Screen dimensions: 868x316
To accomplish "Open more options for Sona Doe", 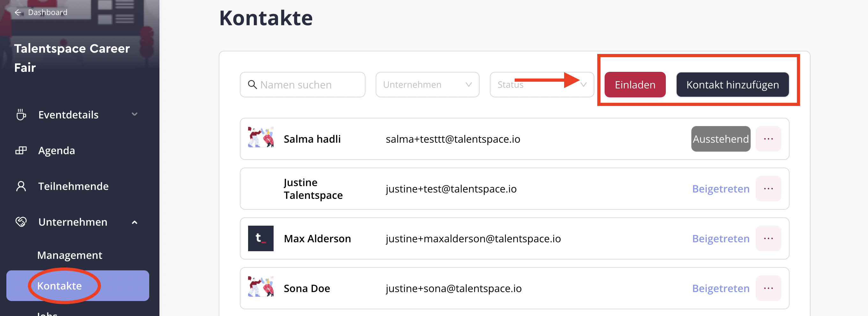I will [768, 288].
